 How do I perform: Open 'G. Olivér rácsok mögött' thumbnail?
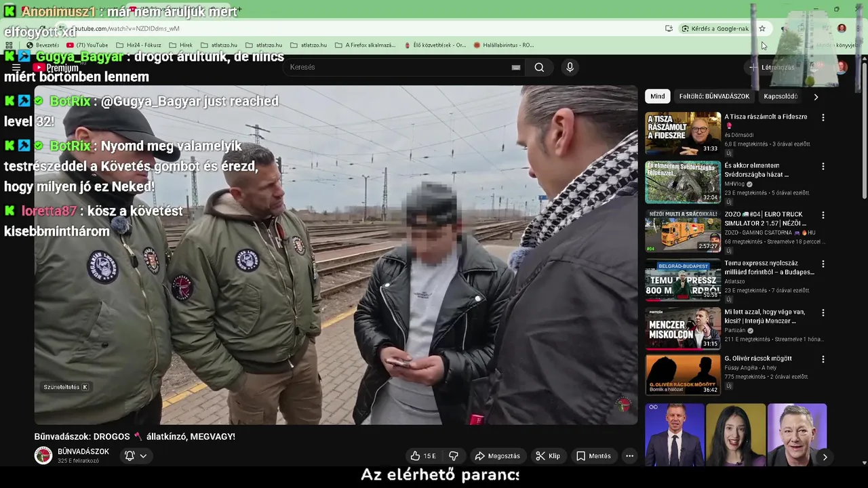pos(683,375)
